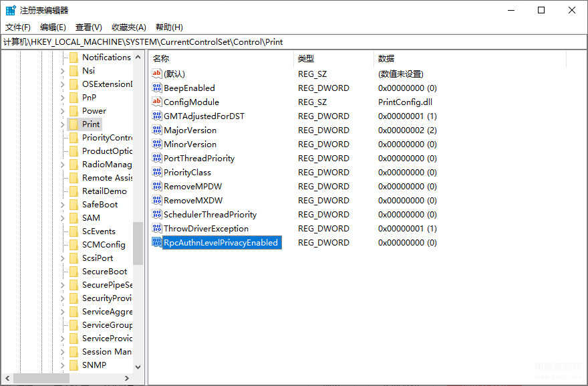Click the PortThreadPriority DWORD icon
The height and width of the screenshot is (386, 588).
click(x=157, y=158)
